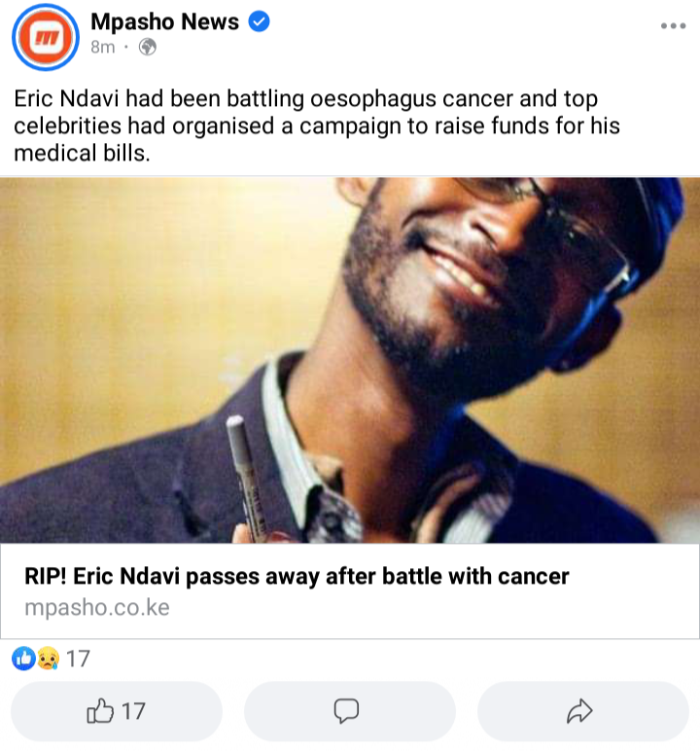
Task: Click the blue like reaction emoji
Action: (23, 658)
